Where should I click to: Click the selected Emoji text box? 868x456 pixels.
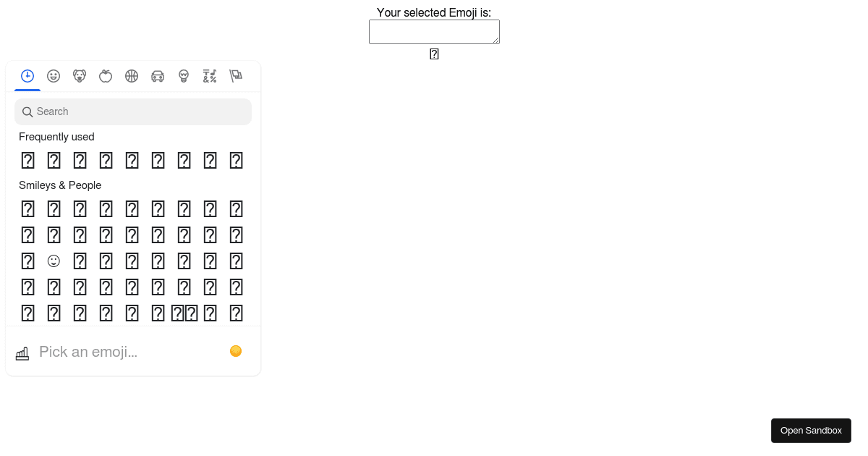tap(434, 31)
